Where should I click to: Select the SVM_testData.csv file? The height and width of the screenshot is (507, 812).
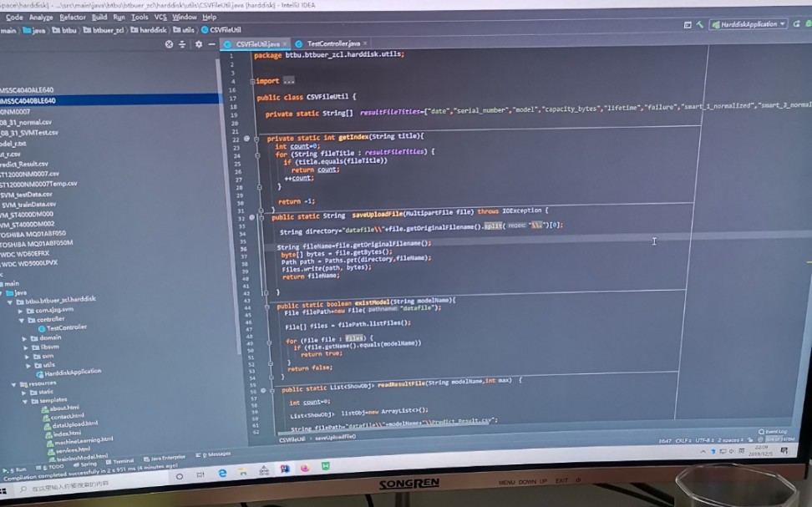point(27,195)
